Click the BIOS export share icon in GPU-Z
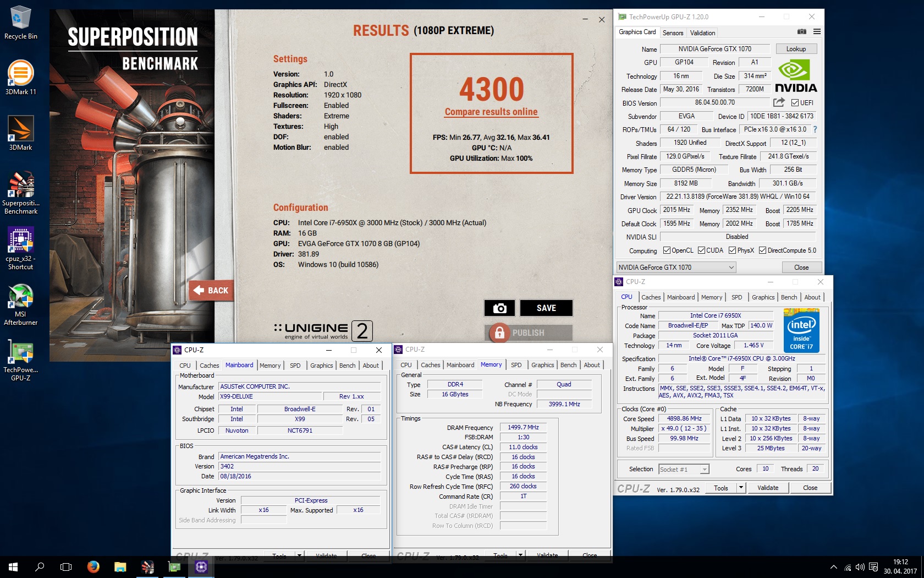The height and width of the screenshot is (578, 924). [x=779, y=102]
